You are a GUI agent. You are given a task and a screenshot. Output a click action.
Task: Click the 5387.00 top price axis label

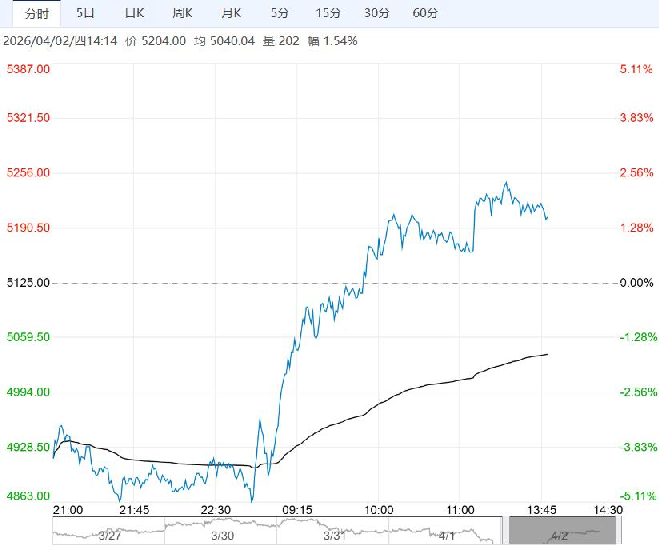coord(29,69)
